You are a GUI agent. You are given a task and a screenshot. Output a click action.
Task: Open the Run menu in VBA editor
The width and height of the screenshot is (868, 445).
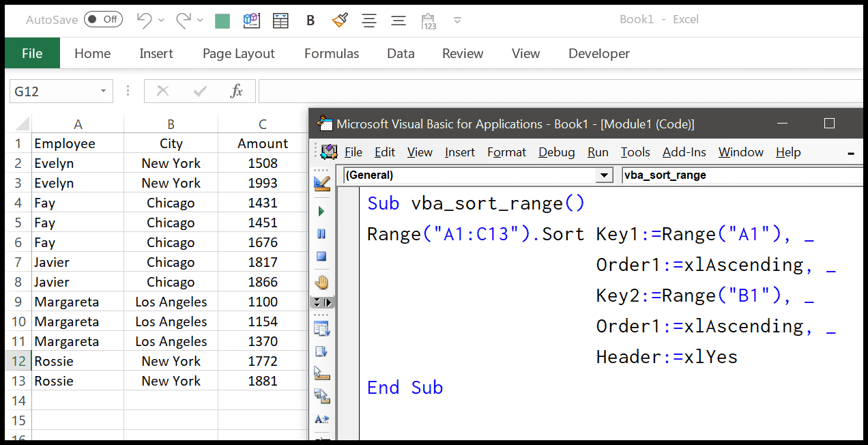(x=598, y=152)
